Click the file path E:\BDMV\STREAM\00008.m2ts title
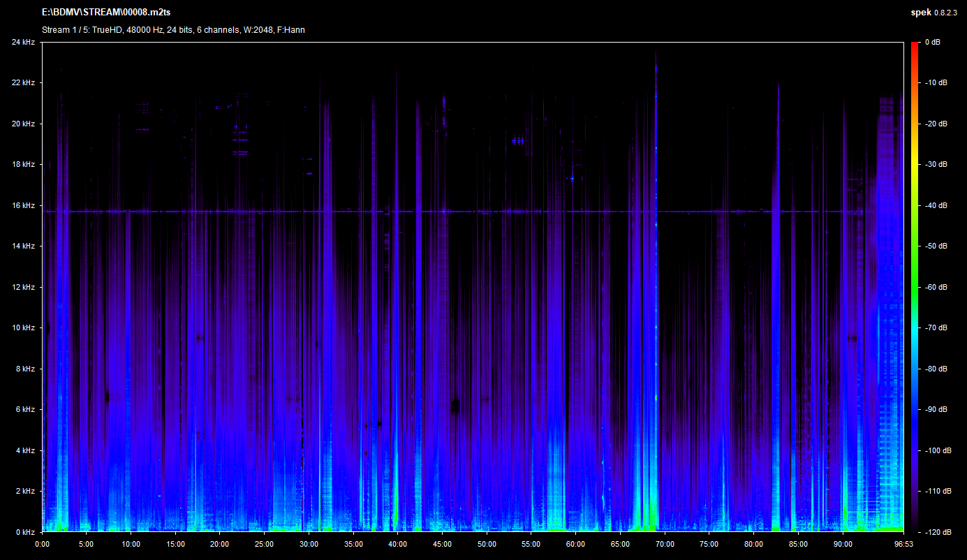 pyautogui.click(x=105, y=13)
